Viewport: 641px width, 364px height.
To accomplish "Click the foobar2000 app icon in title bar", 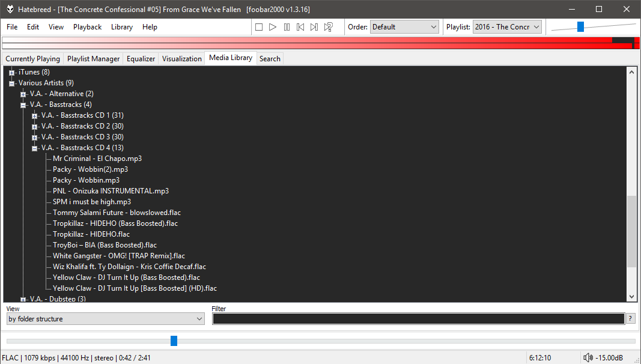I will 10,9.
